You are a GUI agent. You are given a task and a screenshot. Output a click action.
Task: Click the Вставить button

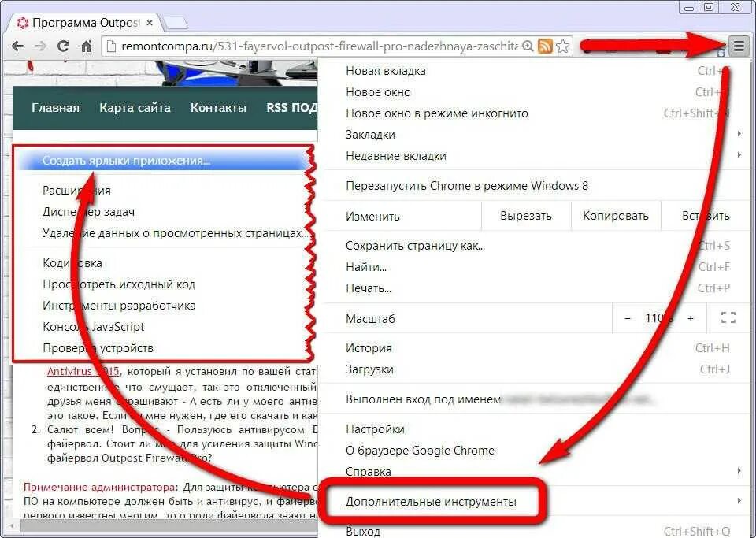pos(706,216)
